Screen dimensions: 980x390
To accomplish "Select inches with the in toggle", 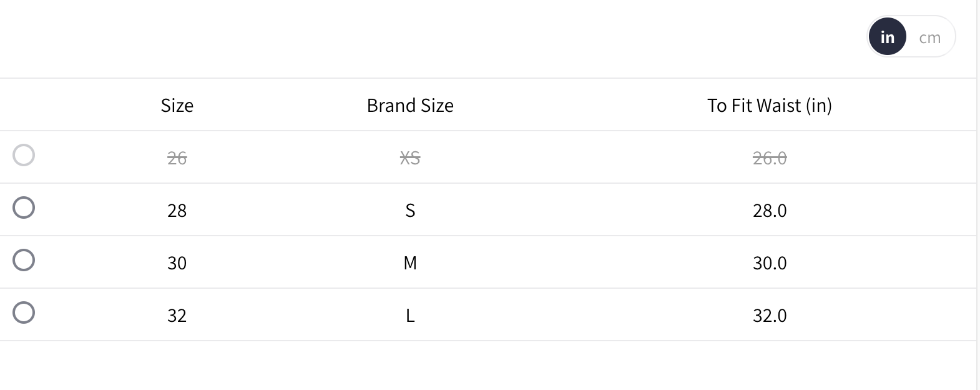I will click(887, 37).
